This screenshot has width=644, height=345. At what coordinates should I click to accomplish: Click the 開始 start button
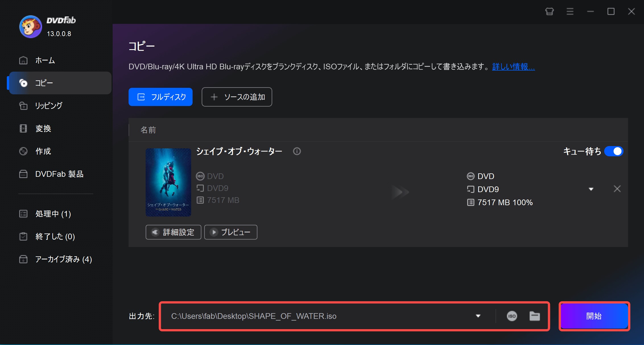[594, 316]
